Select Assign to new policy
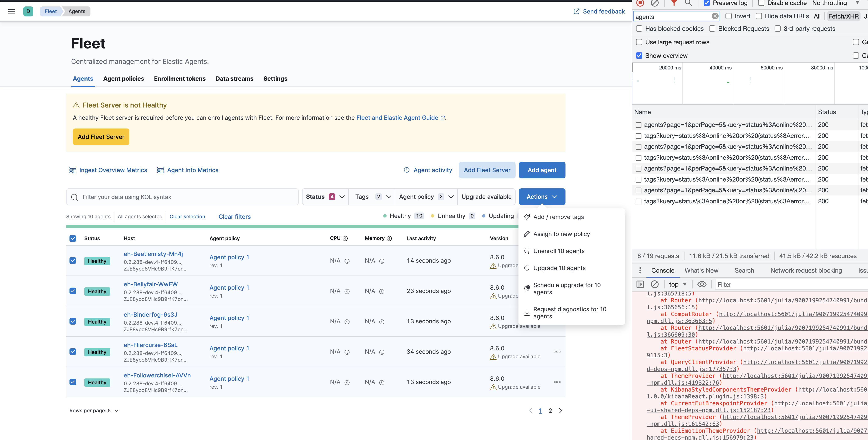This screenshot has width=868, height=440. coord(572,234)
